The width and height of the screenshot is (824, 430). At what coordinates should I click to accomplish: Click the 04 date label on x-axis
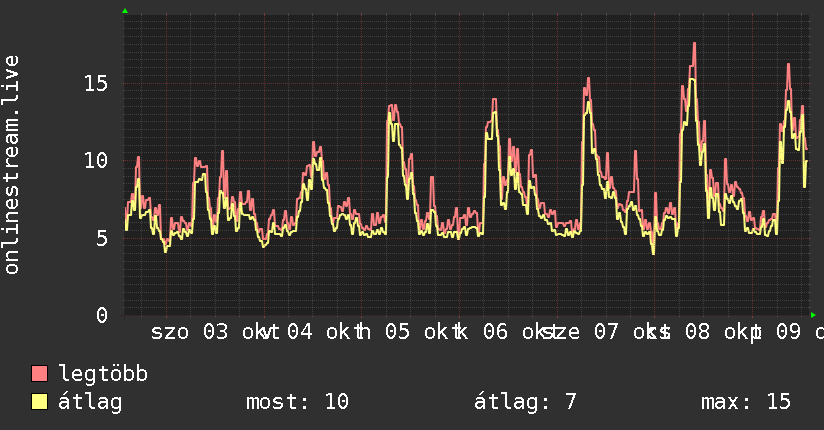(x=300, y=332)
